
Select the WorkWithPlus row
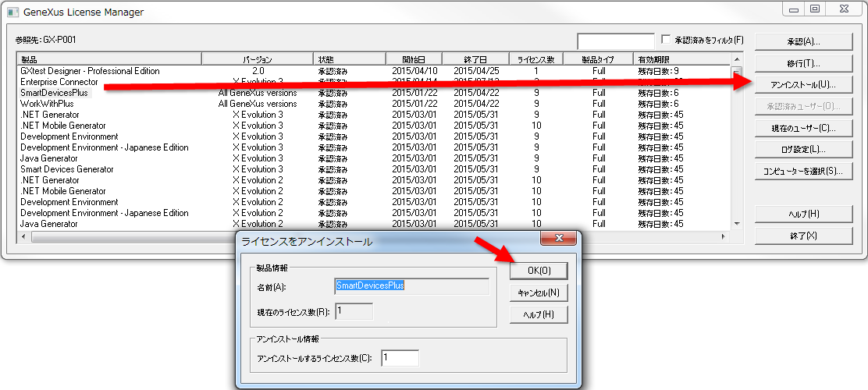(x=374, y=104)
